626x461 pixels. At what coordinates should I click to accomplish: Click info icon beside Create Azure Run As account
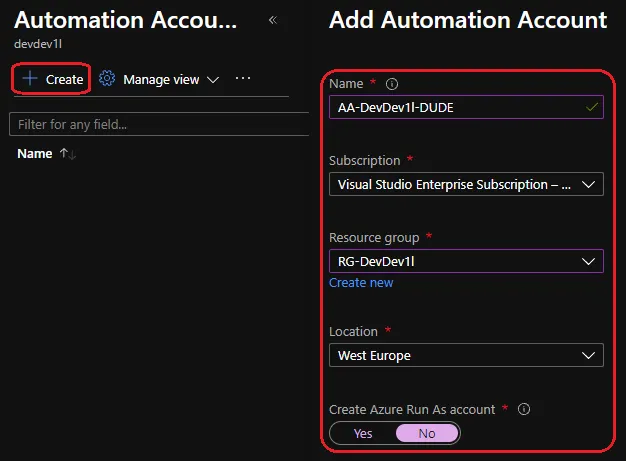point(524,409)
